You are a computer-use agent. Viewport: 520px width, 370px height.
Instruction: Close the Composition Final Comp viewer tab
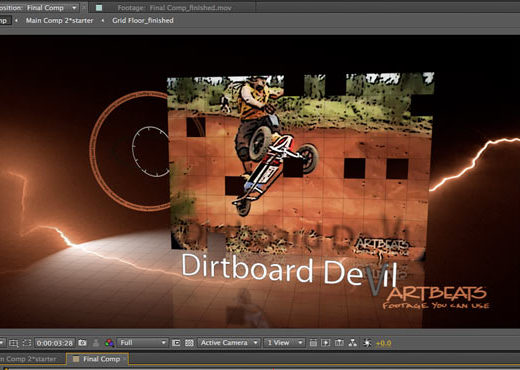tap(85, 7)
